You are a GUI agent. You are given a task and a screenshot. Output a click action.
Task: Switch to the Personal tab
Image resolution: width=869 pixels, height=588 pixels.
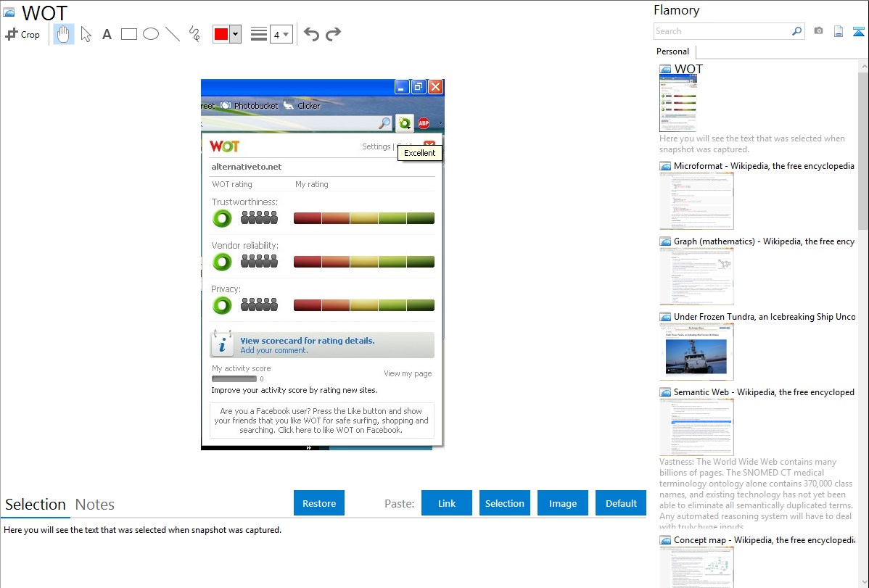click(673, 51)
